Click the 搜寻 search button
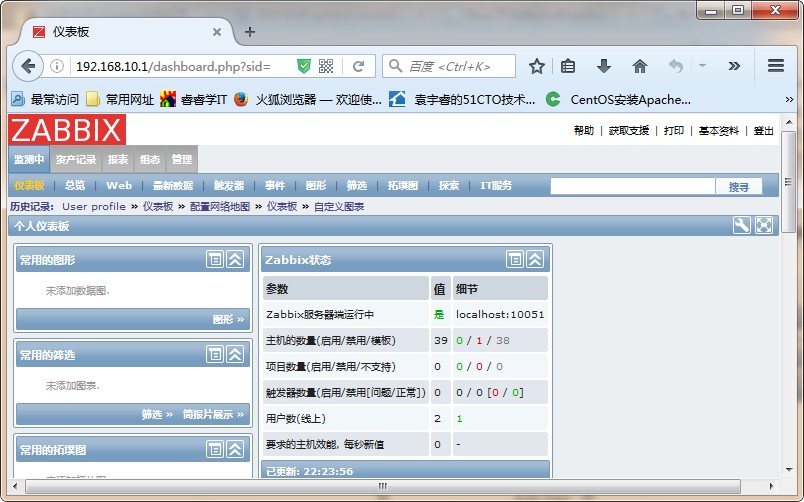The height and width of the screenshot is (502, 804). pos(739,187)
